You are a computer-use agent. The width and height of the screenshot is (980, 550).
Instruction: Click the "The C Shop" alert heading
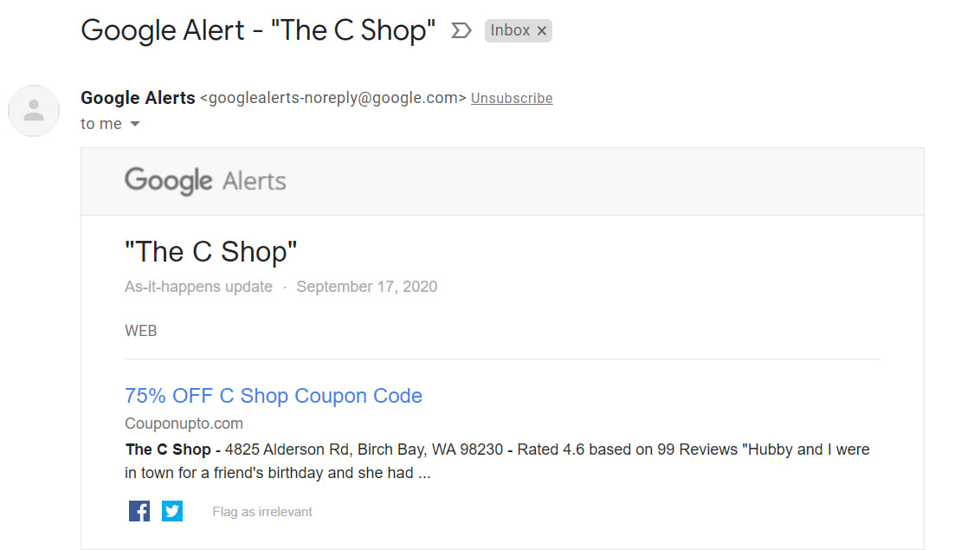(210, 252)
